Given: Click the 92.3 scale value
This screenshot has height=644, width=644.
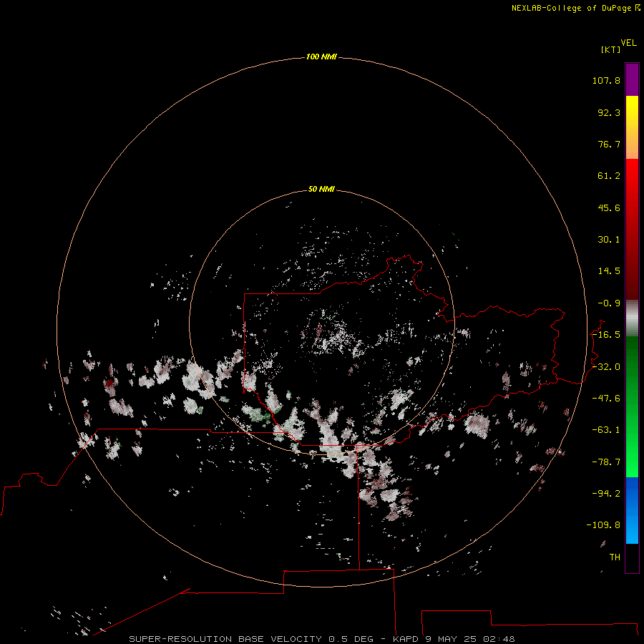Looking at the screenshot, I should point(609,112).
